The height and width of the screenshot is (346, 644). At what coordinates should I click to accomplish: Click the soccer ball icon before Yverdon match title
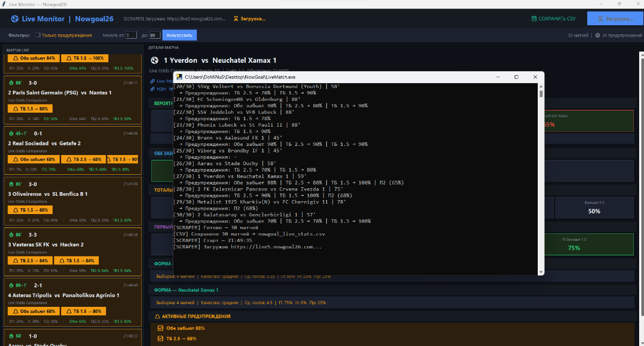155,61
